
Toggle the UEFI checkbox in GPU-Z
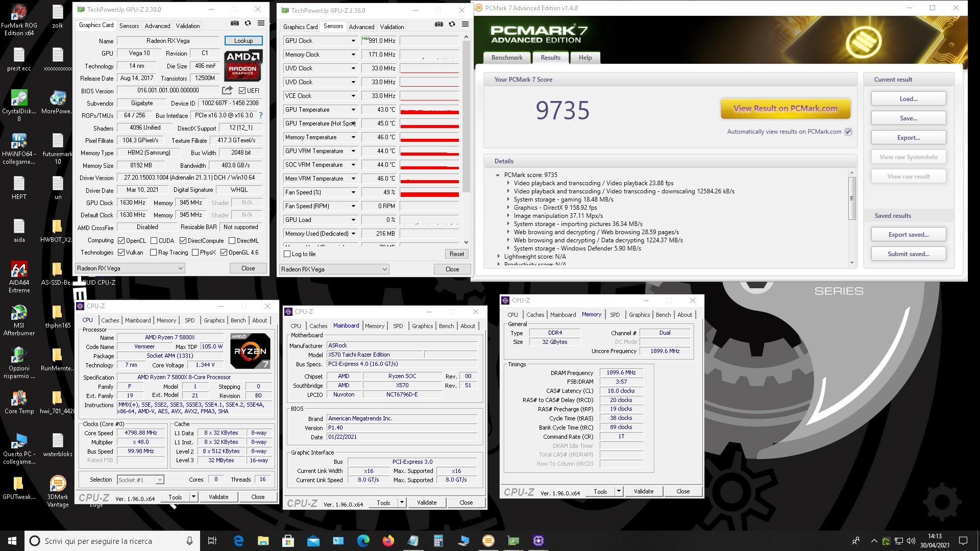[x=242, y=91]
